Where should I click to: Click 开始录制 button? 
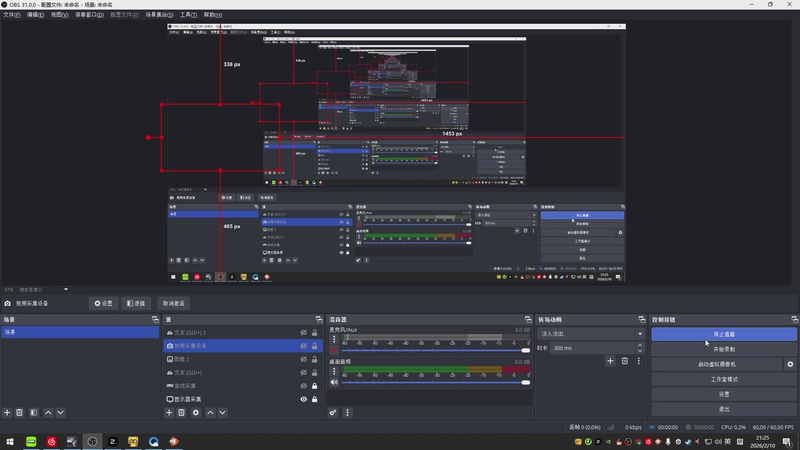[x=724, y=349]
